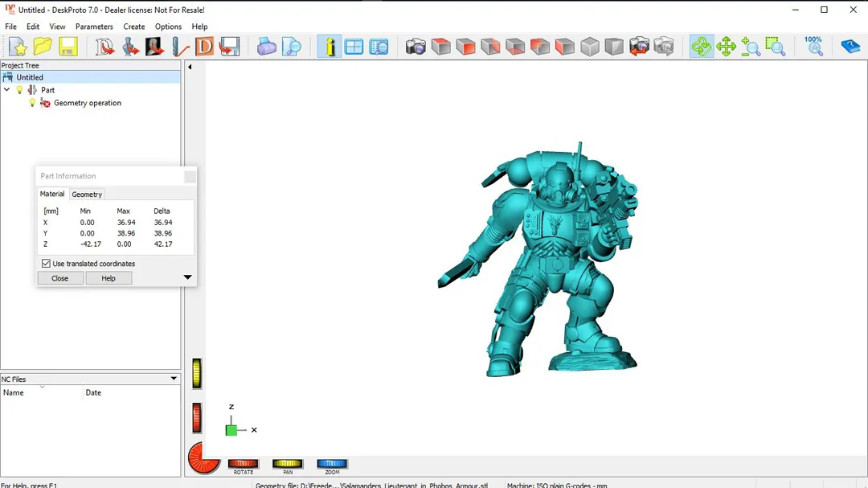Click the first camera view icon
Screen dimensions: 868x488
(416, 47)
